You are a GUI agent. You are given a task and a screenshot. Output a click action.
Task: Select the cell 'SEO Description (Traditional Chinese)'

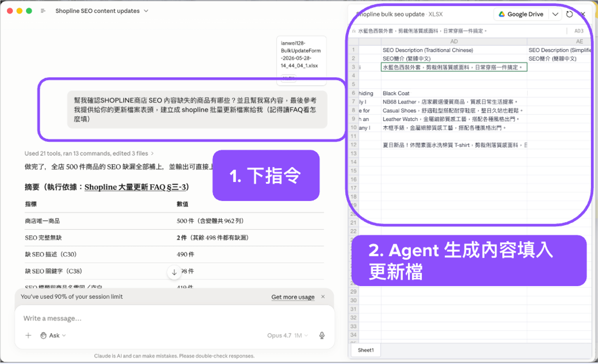454,50
